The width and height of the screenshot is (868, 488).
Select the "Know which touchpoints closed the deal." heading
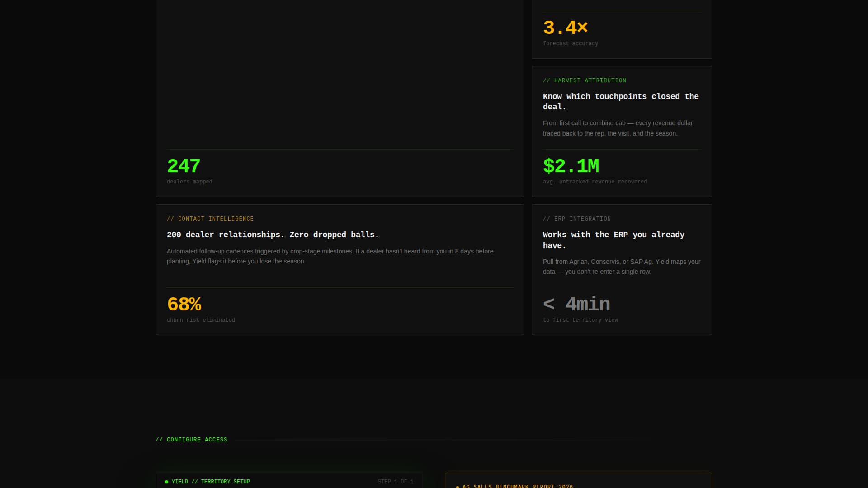621,102
